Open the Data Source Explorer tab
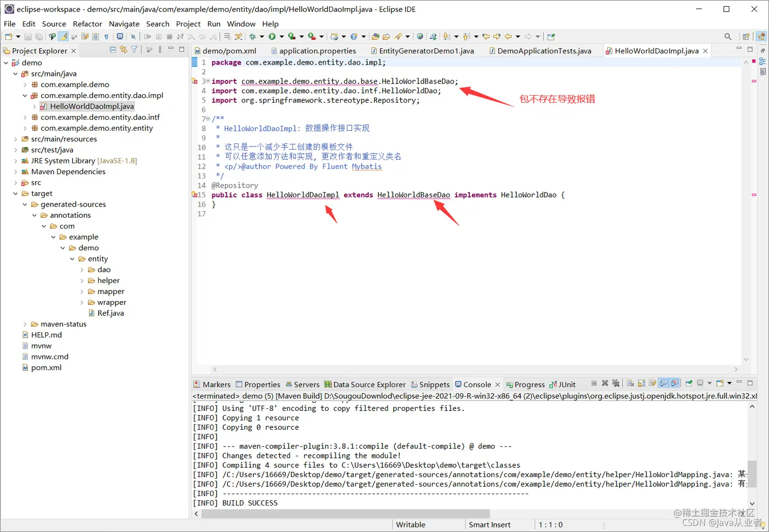 pos(365,385)
